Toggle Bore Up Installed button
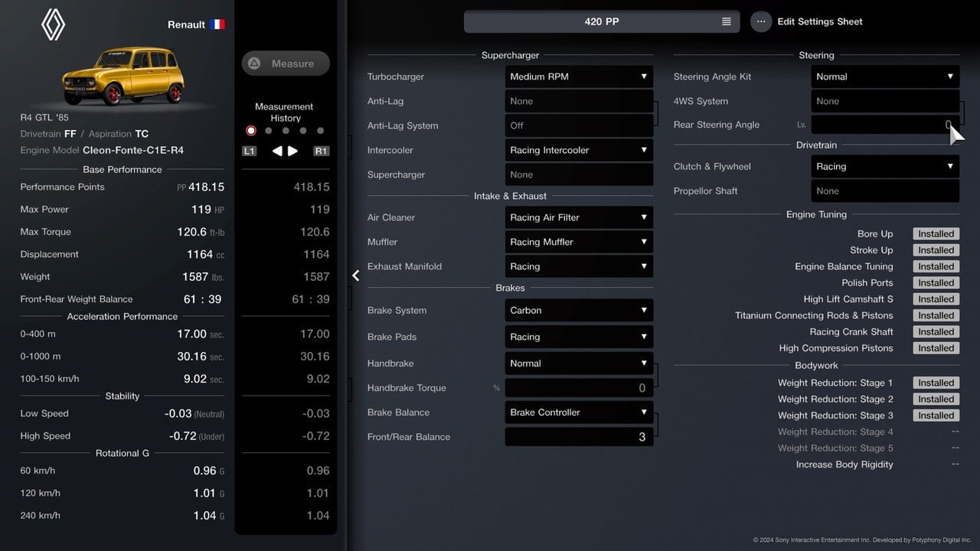 click(936, 234)
